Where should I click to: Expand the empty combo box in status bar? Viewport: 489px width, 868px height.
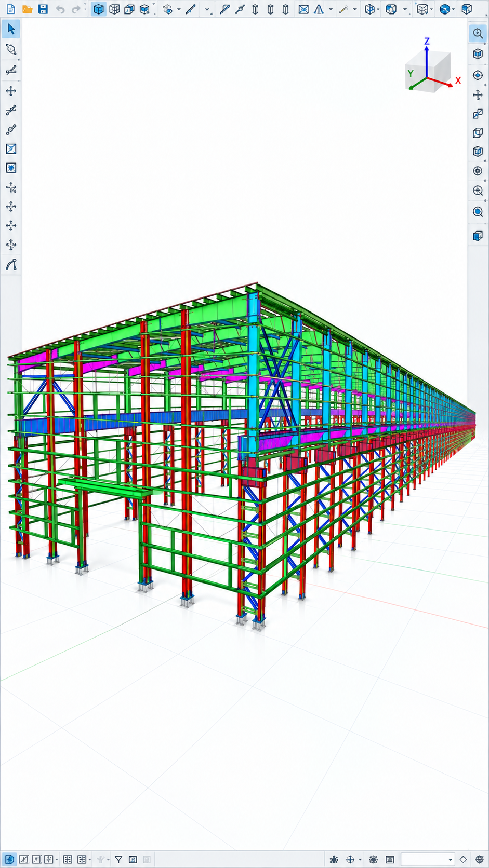tap(428, 860)
